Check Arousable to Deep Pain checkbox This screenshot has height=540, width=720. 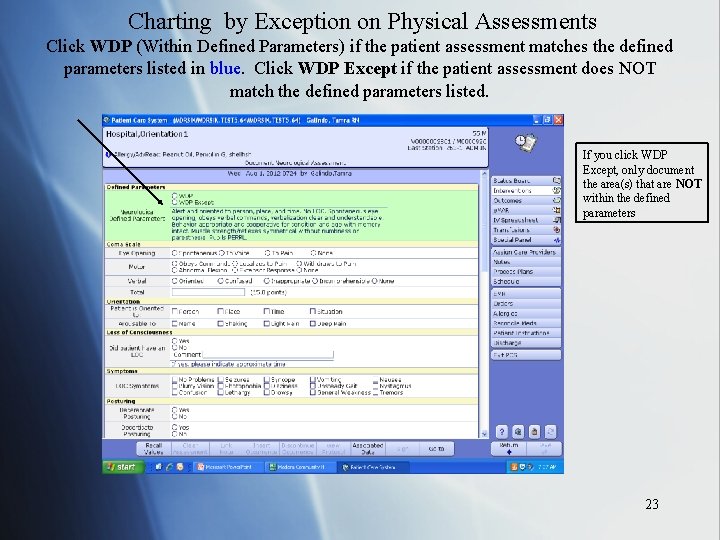[x=313, y=324]
